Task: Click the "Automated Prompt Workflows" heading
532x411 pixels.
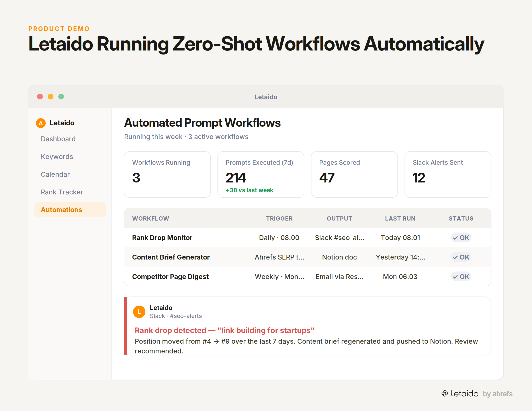Action: point(202,123)
